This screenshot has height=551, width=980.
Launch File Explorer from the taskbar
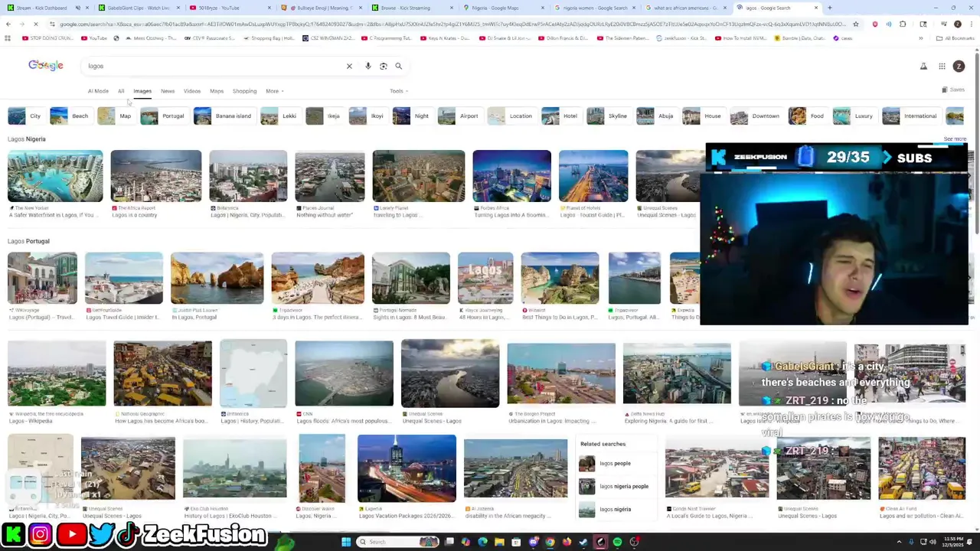pyautogui.click(x=499, y=542)
